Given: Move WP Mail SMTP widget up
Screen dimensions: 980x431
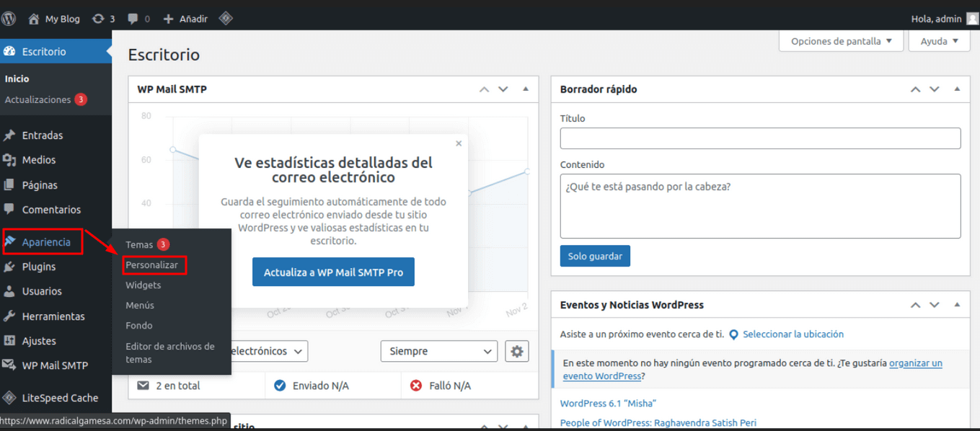Looking at the screenshot, I should pyautogui.click(x=484, y=89).
